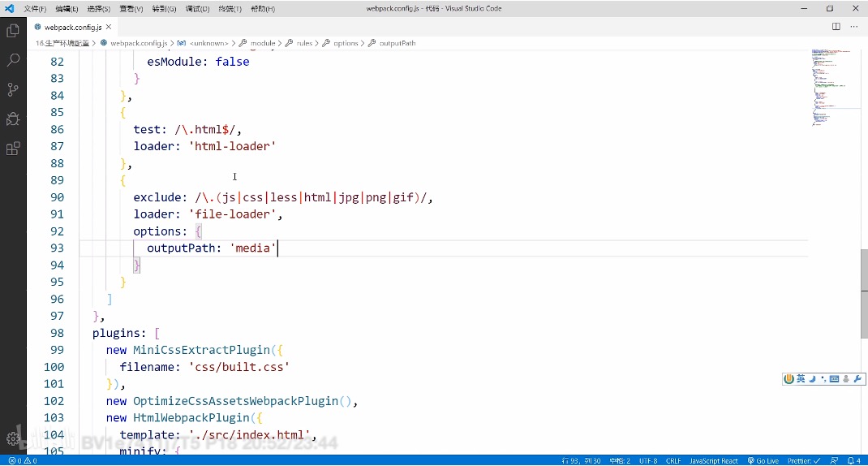The image size is (868, 466).
Task: Click the Sogou input moon icon
Action: [x=813, y=379]
